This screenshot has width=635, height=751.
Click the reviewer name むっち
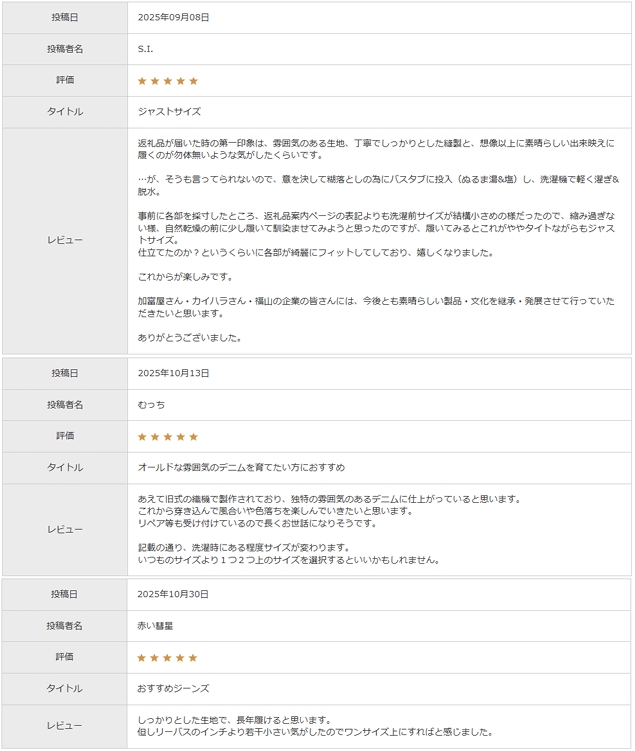tap(151, 405)
